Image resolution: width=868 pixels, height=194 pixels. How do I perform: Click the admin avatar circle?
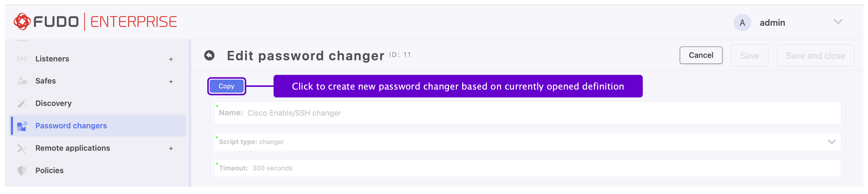(742, 23)
